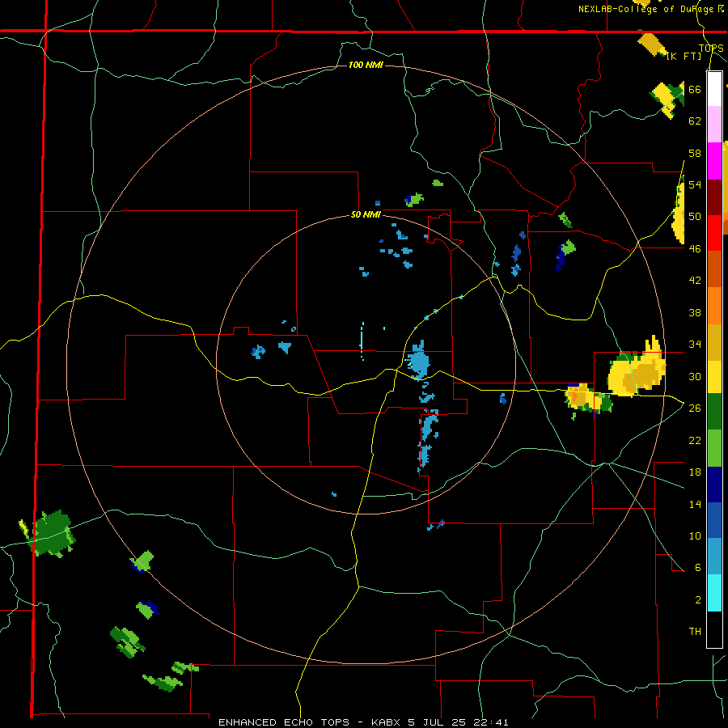The width and height of the screenshot is (728, 728).
Task: Click the legend value '54'
Action: click(x=695, y=184)
